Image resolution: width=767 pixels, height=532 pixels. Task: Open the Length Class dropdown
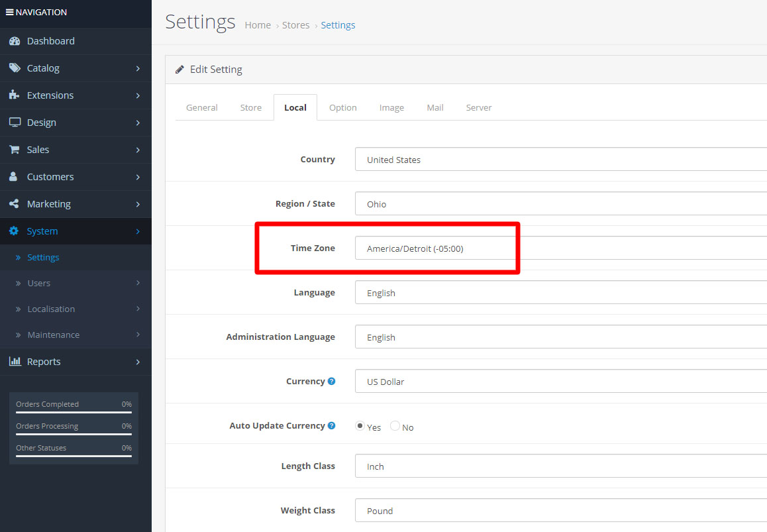tap(560, 466)
